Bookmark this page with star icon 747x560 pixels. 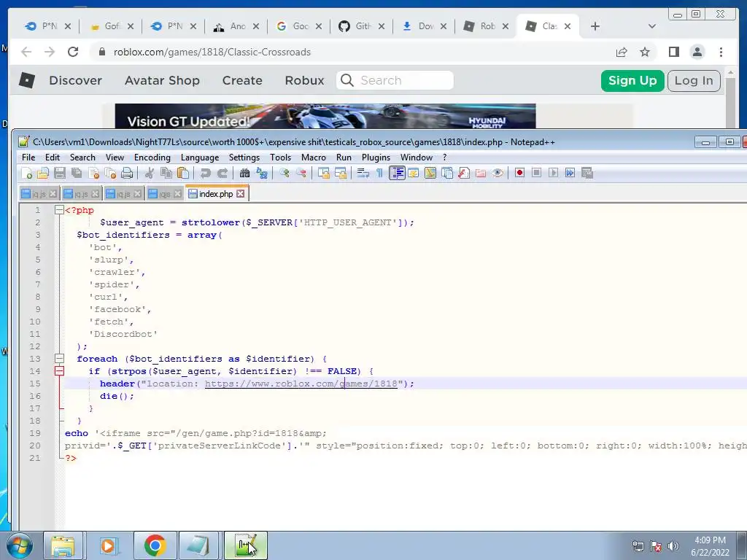pos(645,52)
